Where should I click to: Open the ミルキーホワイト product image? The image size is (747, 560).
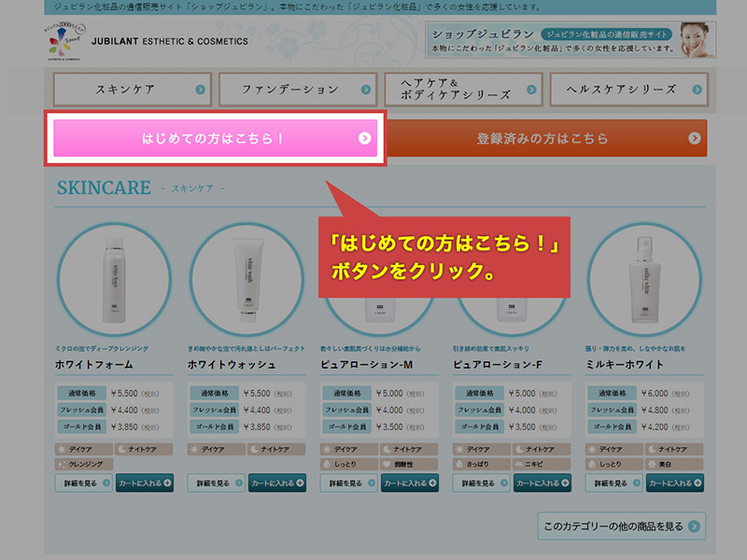[x=644, y=279]
